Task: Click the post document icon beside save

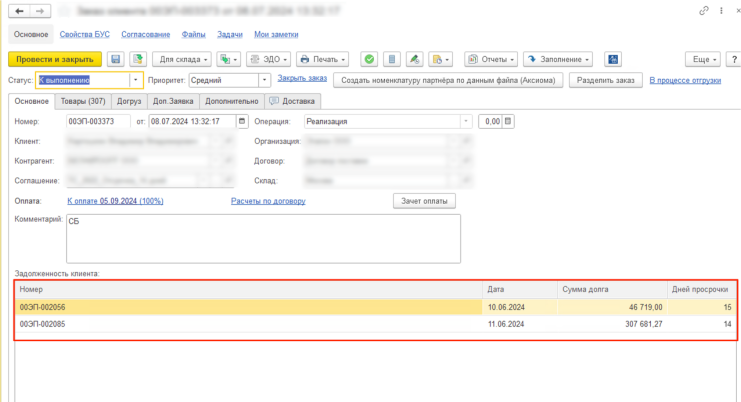Action: point(137,59)
